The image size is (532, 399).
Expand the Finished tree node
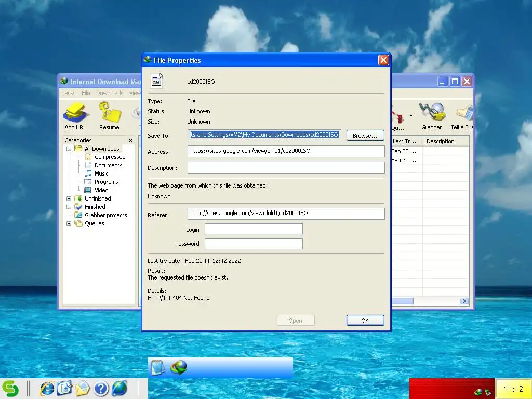[69, 207]
